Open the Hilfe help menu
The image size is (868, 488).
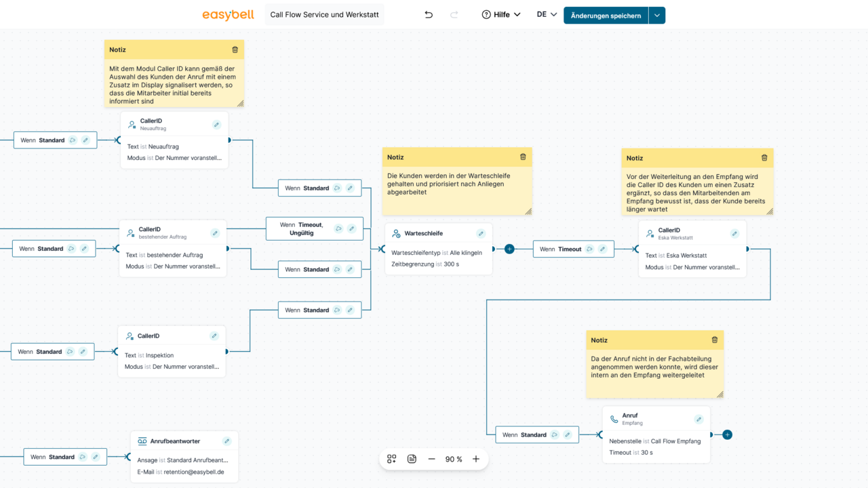coord(500,15)
